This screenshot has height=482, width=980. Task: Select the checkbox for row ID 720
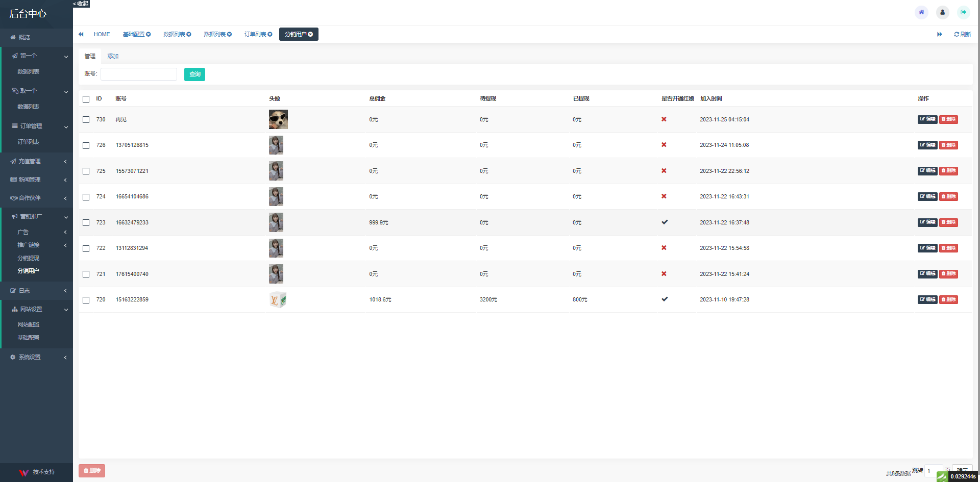point(86,300)
